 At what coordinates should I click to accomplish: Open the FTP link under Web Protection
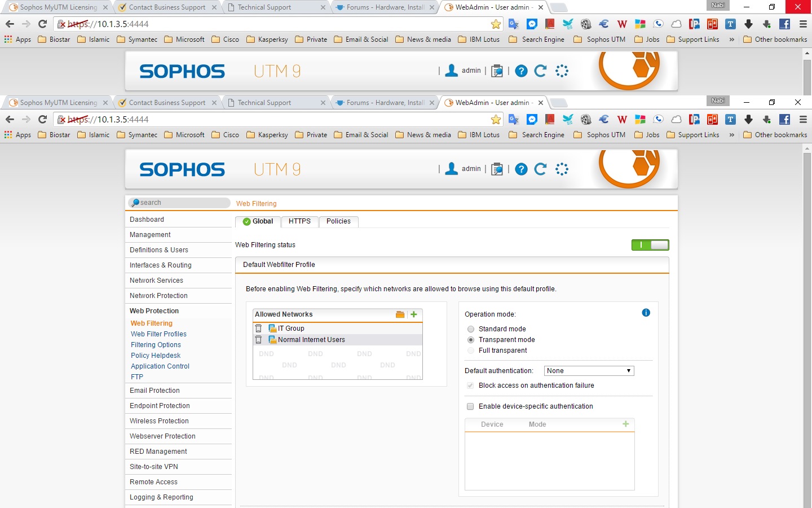(137, 377)
